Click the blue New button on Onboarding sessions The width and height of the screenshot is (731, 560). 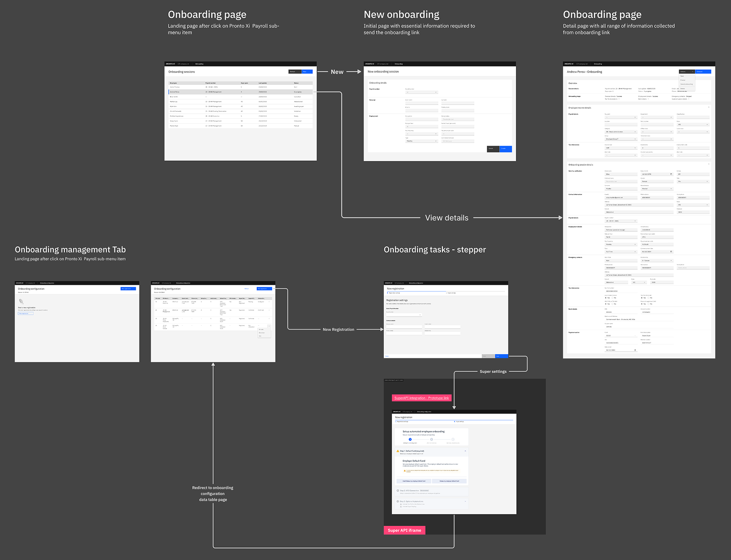307,72
